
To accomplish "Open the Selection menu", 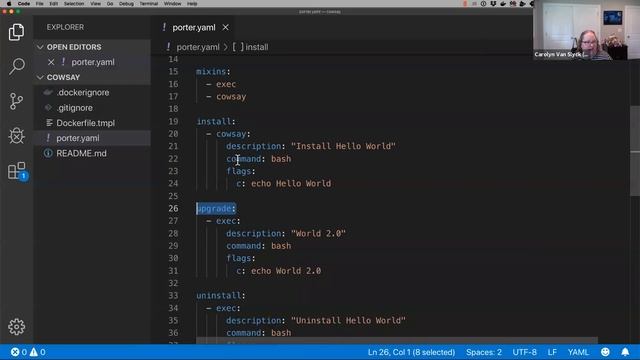I will 74,4.
